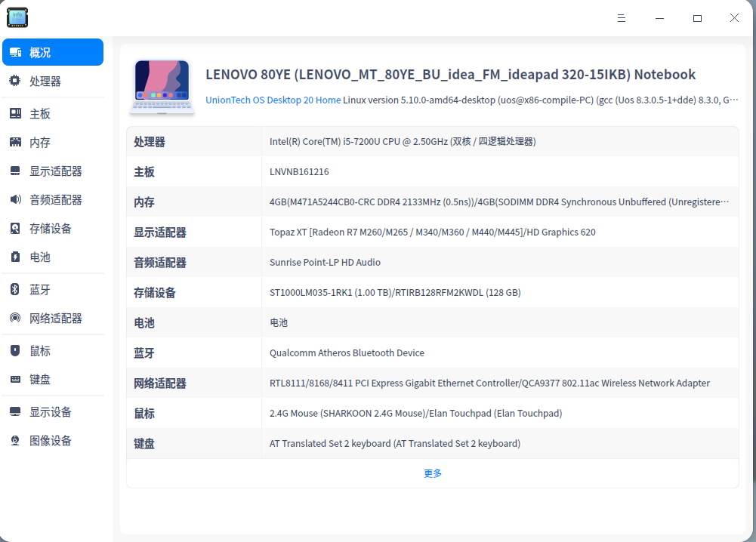The height and width of the screenshot is (542, 756).
Task: Click the 显示适配器 row header in table
Action: (x=160, y=233)
